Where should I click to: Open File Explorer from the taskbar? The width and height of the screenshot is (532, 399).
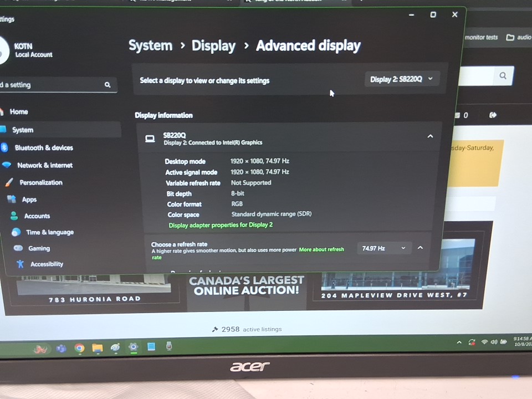[x=98, y=348]
